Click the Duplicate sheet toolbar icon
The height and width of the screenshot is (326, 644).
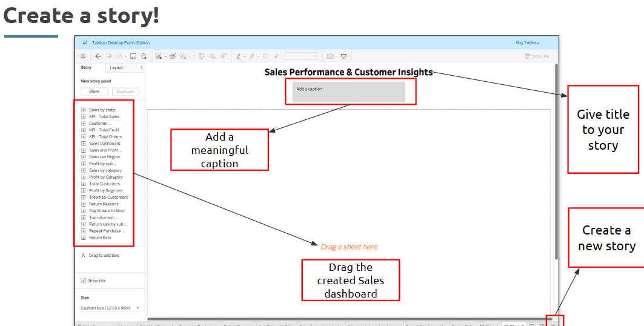tap(173, 56)
